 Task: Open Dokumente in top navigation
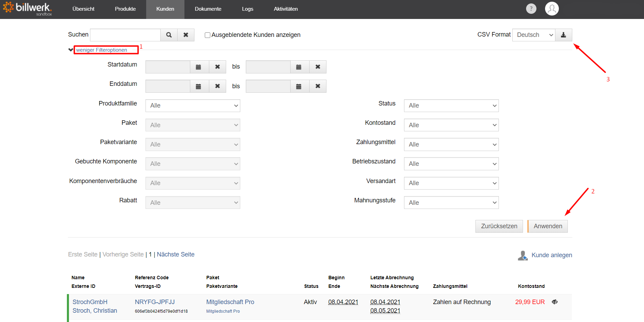point(208,9)
